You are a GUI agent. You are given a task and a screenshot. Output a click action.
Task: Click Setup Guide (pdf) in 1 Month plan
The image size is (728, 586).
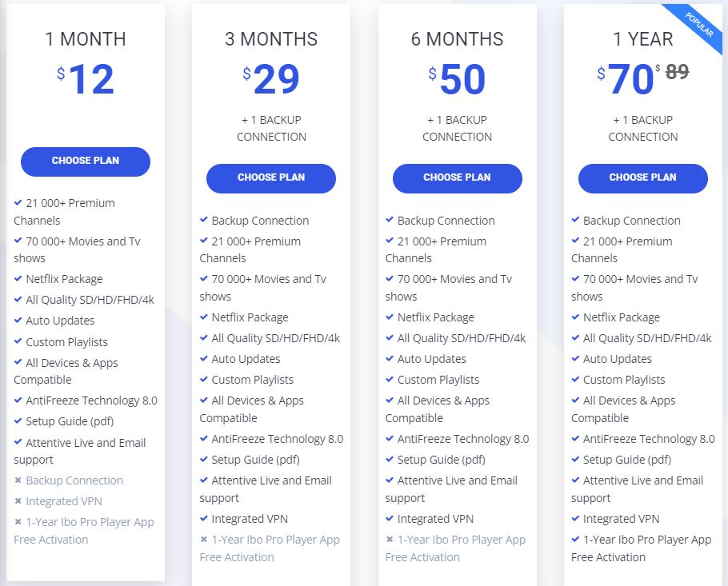[70, 421]
